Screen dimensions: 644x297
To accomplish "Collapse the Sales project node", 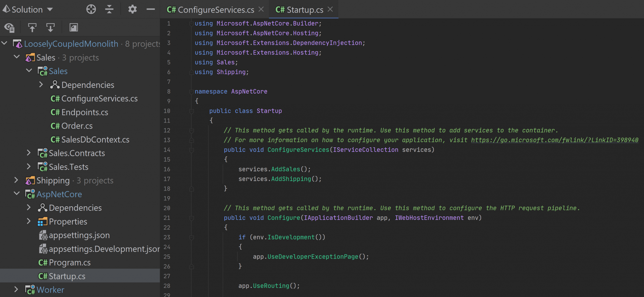I will 29,71.
